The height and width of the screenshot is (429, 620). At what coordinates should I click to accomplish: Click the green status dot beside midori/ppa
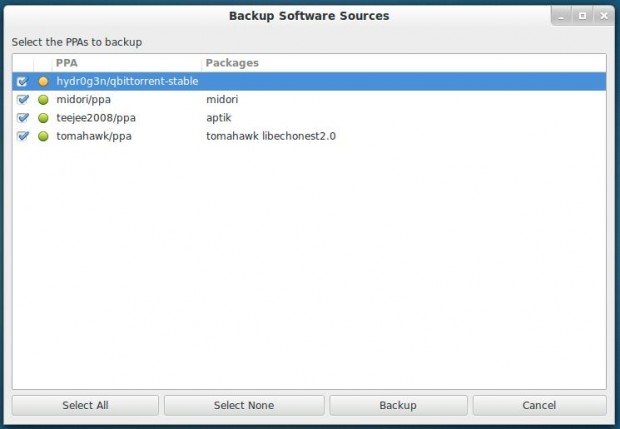pyautogui.click(x=43, y=100)
